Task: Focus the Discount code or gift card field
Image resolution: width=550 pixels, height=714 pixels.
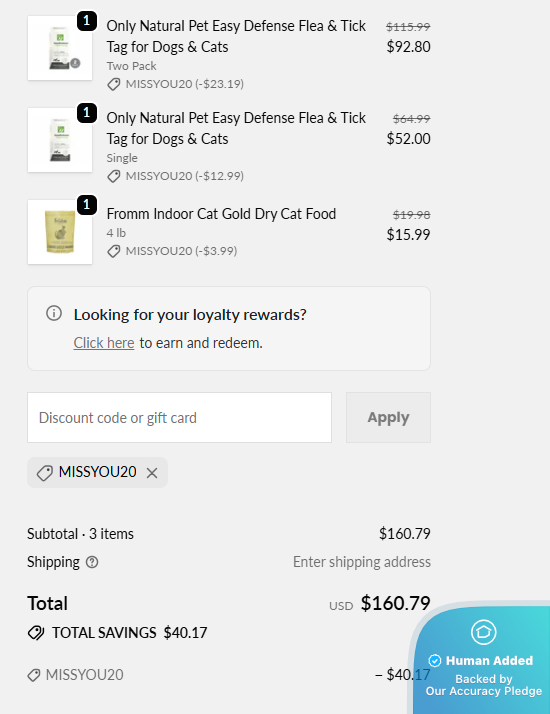Action: [x=179, y=418]
